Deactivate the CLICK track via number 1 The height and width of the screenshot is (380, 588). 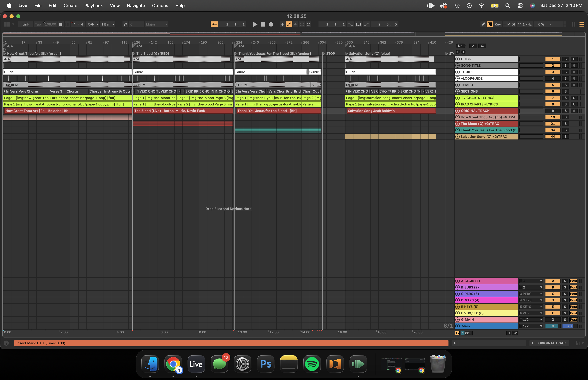click(552, 59)
